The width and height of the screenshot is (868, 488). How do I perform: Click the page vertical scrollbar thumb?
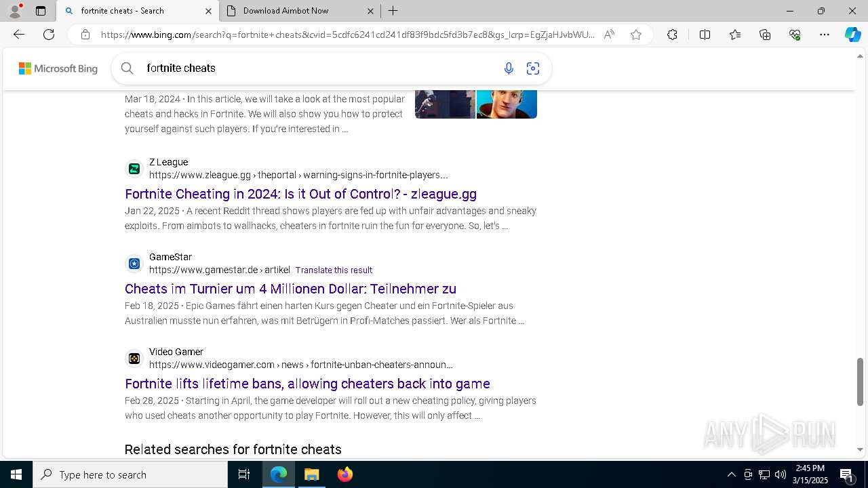click(x=860, y=382)
